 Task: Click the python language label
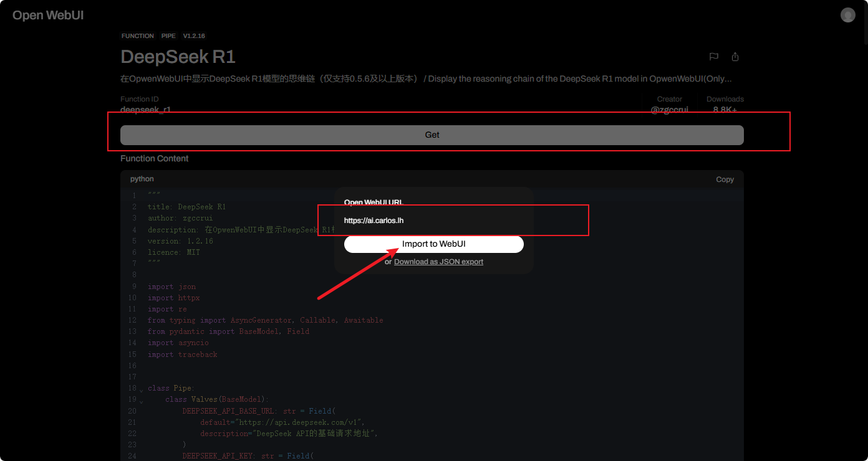(x=142, y=179)
